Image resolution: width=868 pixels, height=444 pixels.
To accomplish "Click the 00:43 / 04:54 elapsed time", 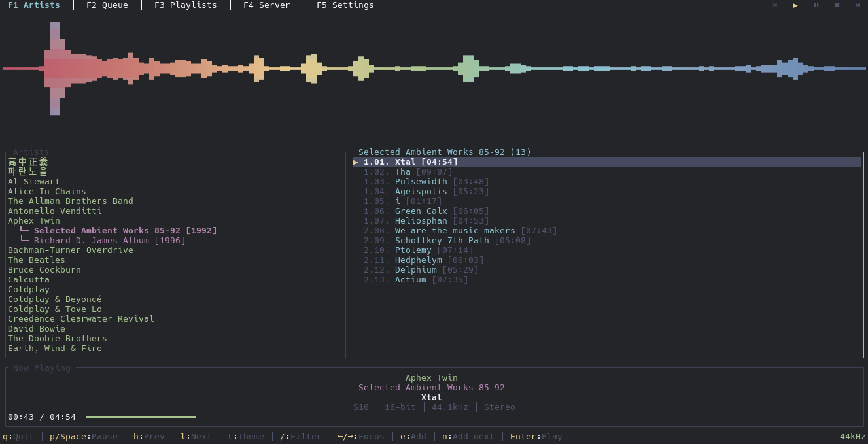I will tap(42, 417).
